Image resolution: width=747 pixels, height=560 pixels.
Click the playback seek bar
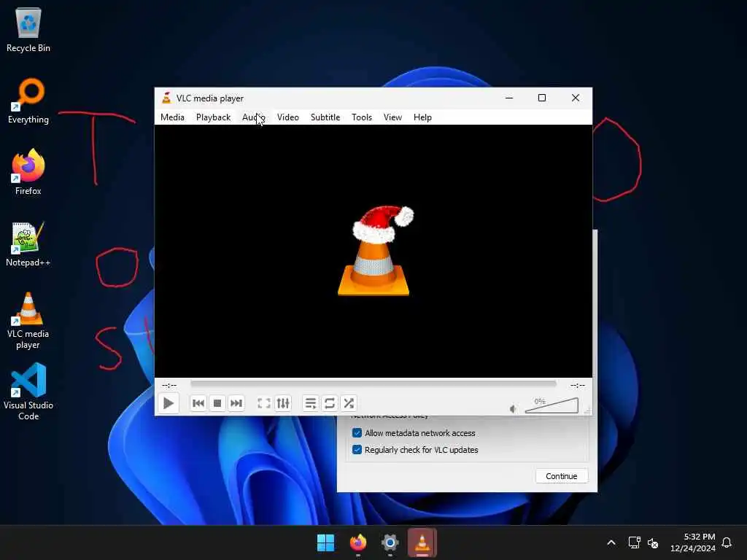pos(373,384)
